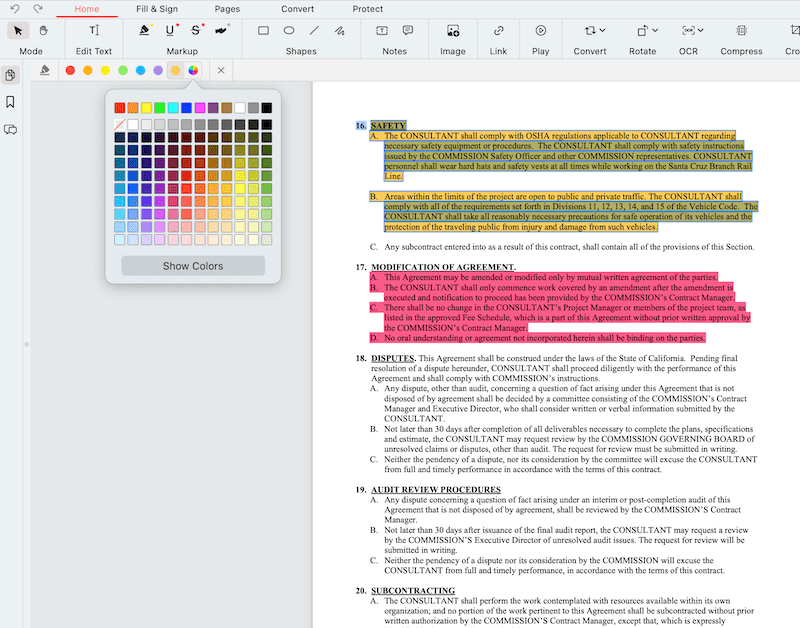This screenshot has width=800, height=628.
Task: Click the Link tool icon
Action: coord(498,31)
